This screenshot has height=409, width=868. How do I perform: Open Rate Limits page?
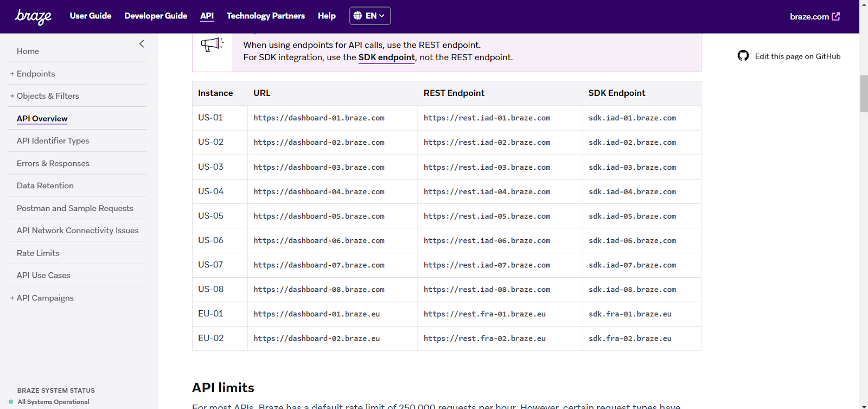tap(38, 253)
